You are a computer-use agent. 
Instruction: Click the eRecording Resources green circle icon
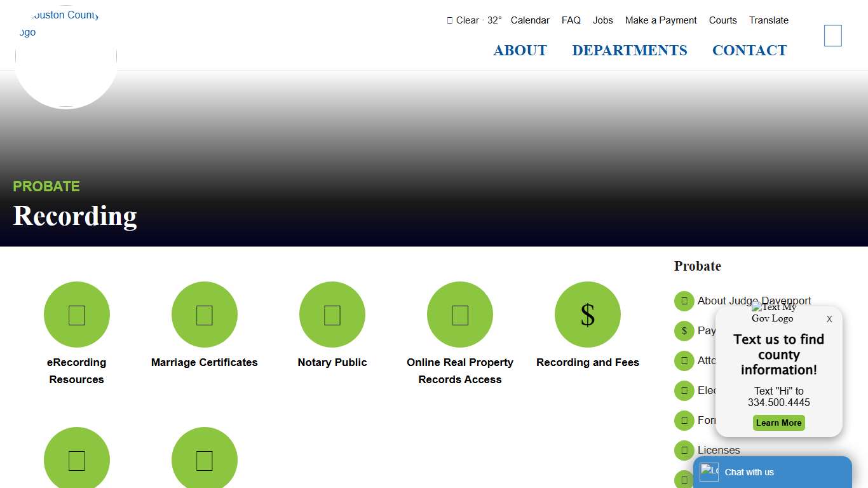point(77,315)
